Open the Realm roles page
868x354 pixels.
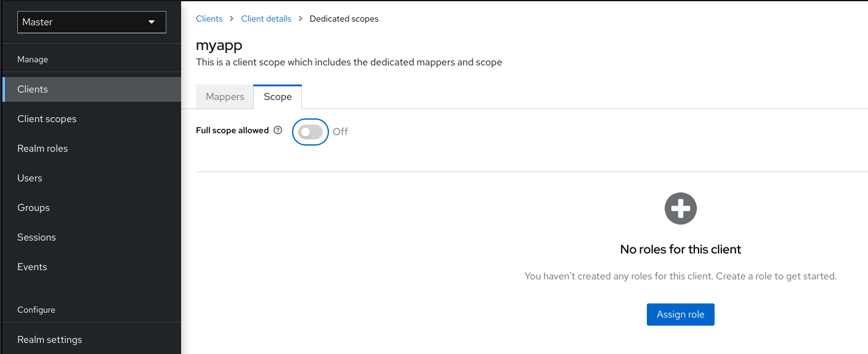pos(43,149)
